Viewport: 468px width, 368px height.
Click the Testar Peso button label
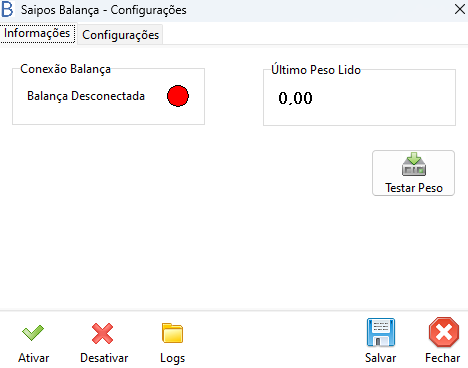414,188
